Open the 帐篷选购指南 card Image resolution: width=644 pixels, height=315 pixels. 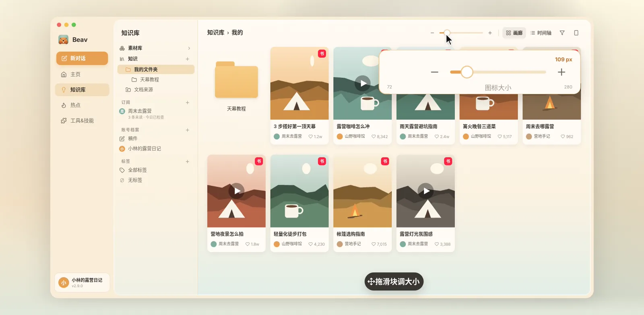tap(363, 204)
